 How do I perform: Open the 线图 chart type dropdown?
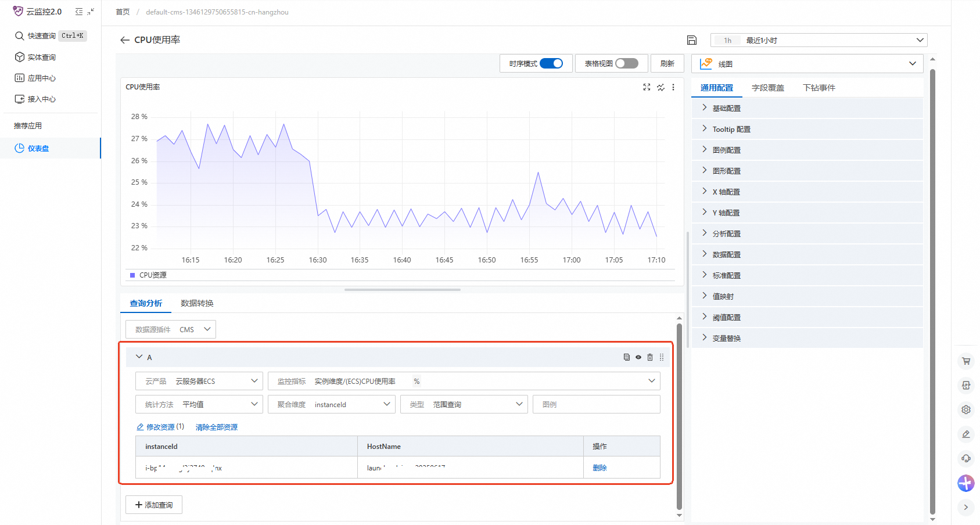pyautogui.click(x=807, y=64)
